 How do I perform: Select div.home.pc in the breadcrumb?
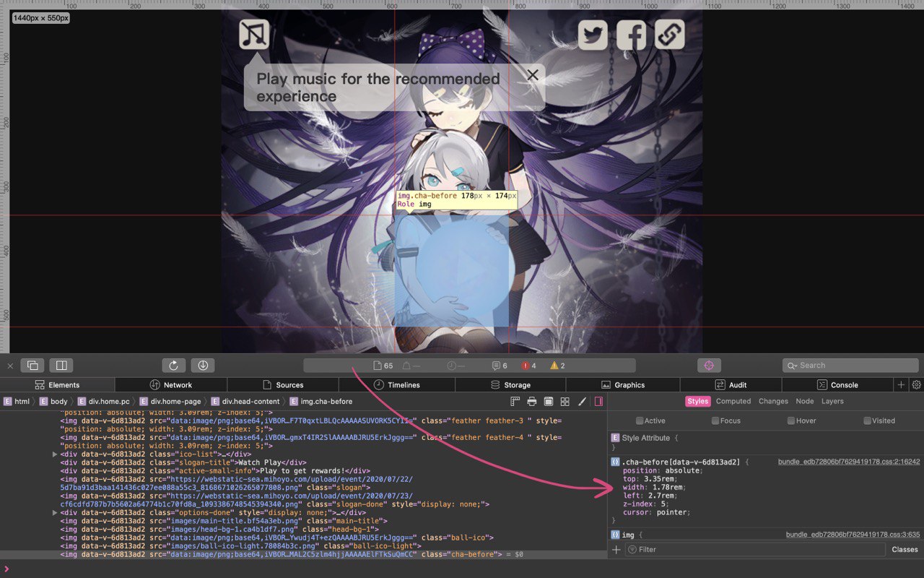[104, 402]
